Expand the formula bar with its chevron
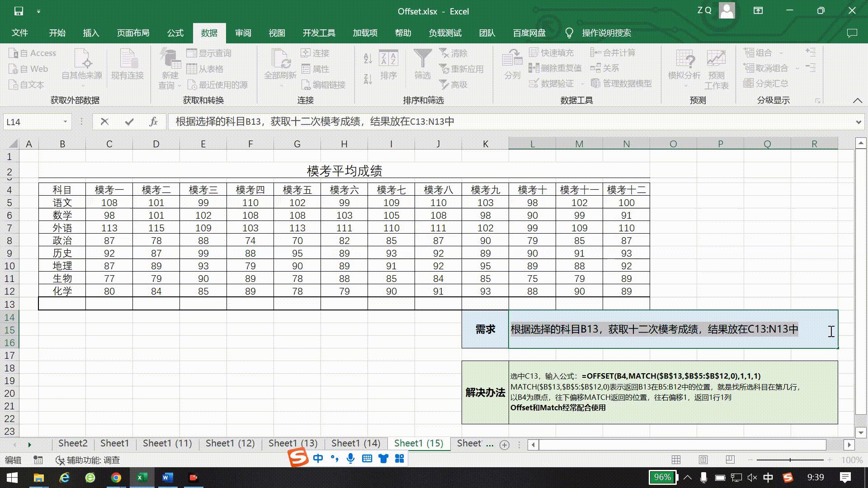 pyautogui.click(x=859, y=122)
